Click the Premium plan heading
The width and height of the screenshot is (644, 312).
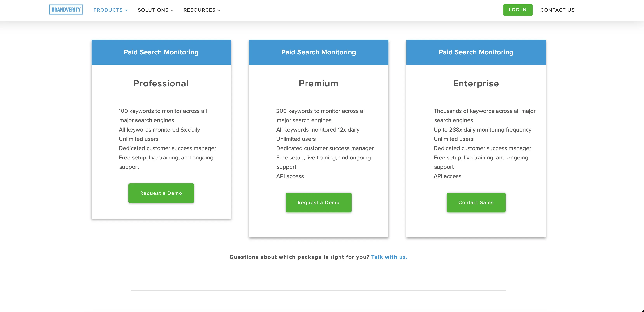[319, 83]
